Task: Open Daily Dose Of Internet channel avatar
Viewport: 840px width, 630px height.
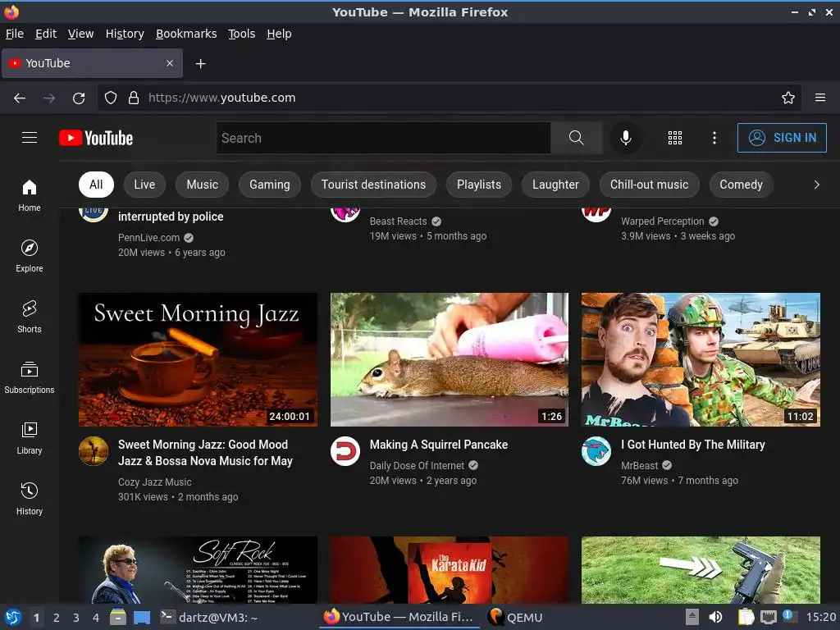Action: click(345, 451)
